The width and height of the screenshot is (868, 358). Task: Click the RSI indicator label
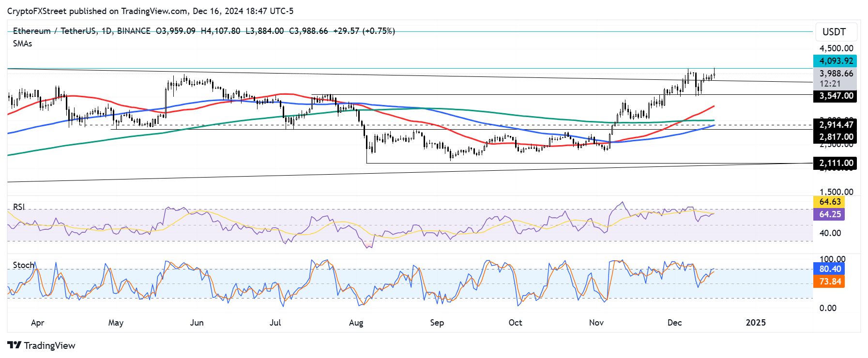pos(19,207)
